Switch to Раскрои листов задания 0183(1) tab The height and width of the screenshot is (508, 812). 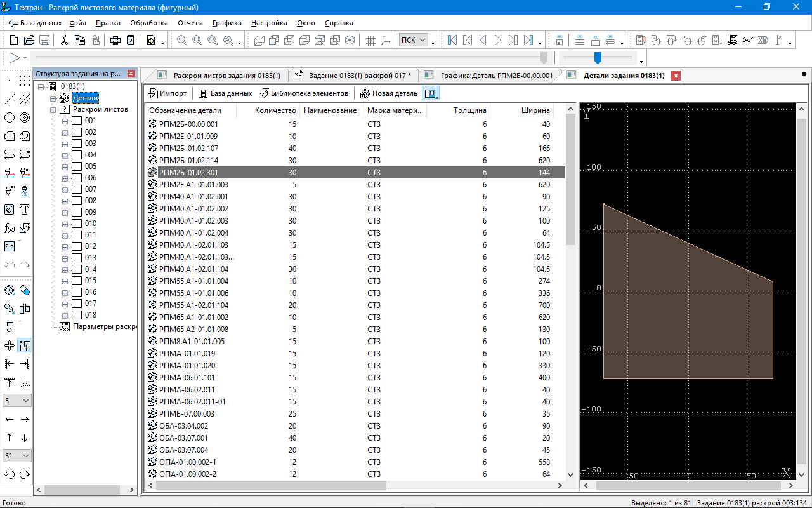(226, 76)
